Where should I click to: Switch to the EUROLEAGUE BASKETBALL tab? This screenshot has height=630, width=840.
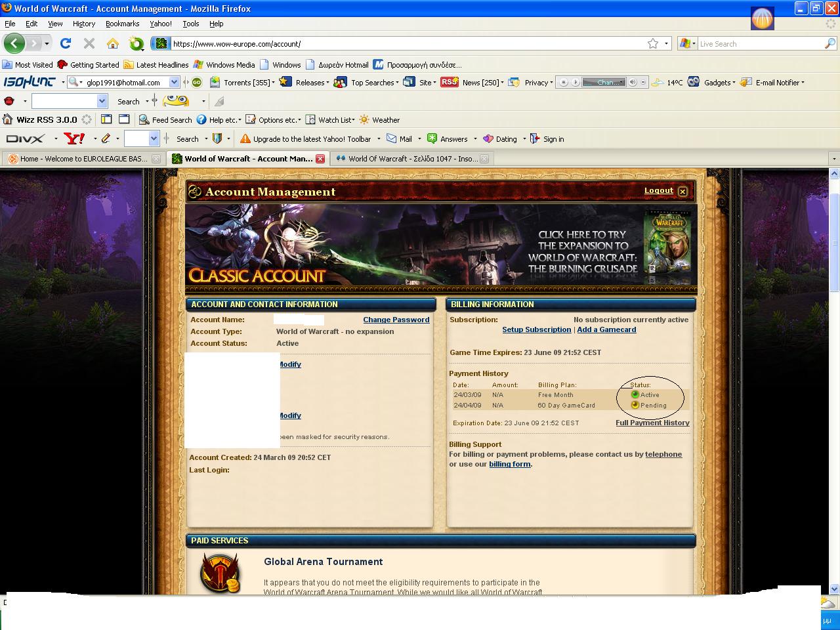[83, 158]
